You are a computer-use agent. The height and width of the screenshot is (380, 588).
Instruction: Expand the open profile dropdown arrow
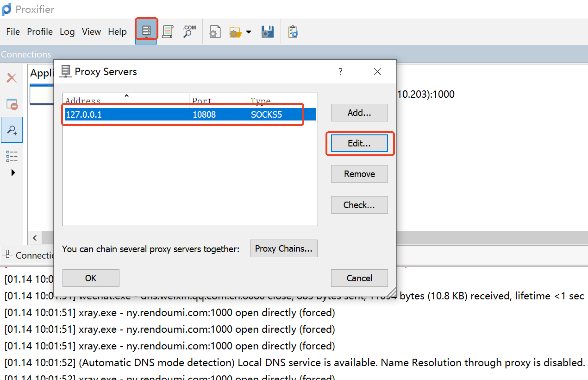pos(249,32)
